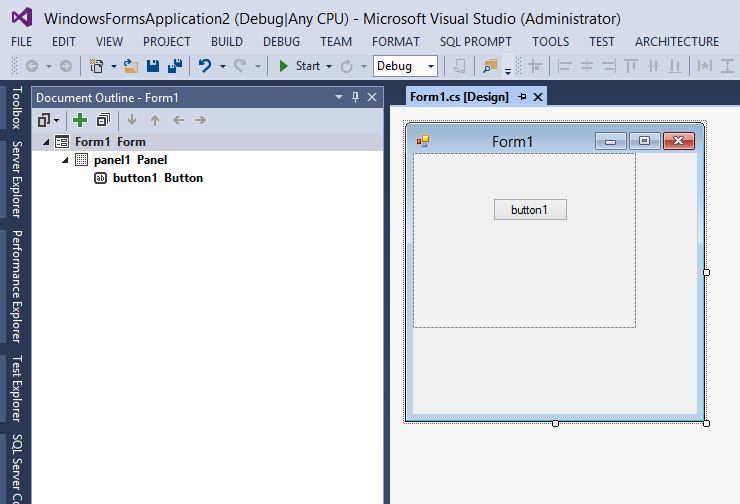The image size is (740, 504).
Task: Open the Redo history dropdown arrow
Action: point(258,67)
